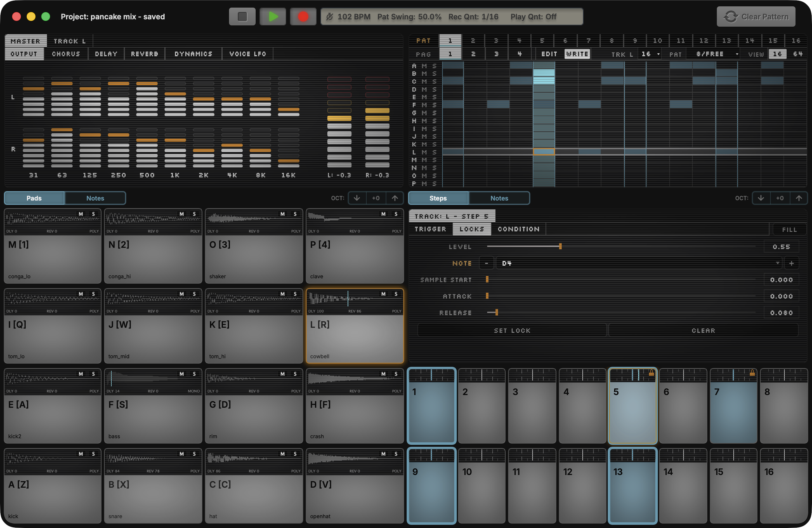Click the lock icon on step 7
The height and width of the screenshot is (528, 812).
pyautogui.click(x=752, y=373)
